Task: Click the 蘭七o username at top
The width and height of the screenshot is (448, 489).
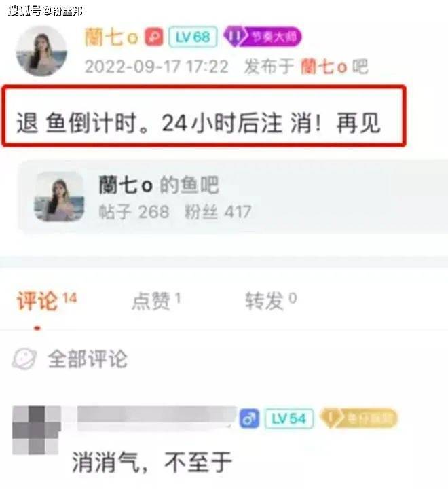Action: coord(111,37)
